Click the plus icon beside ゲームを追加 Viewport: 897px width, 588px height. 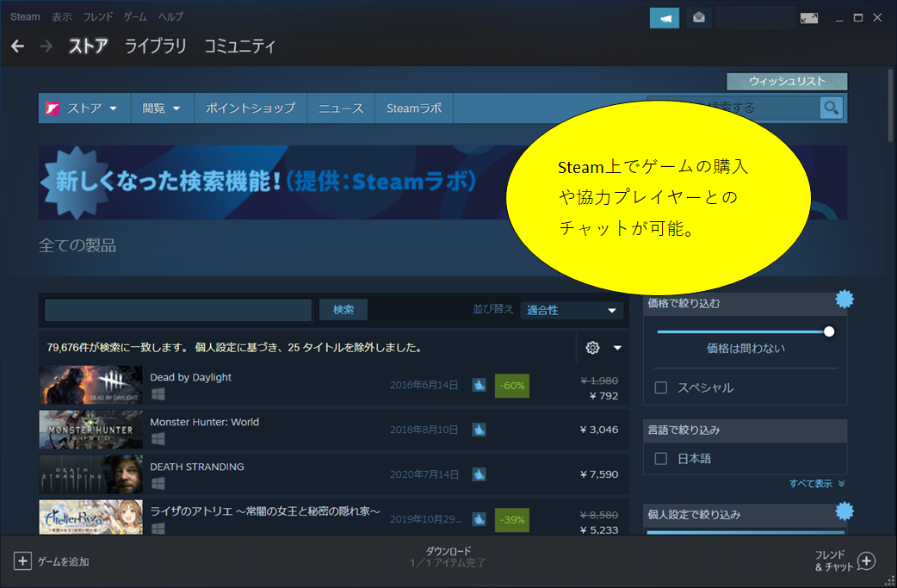[22, 561]
